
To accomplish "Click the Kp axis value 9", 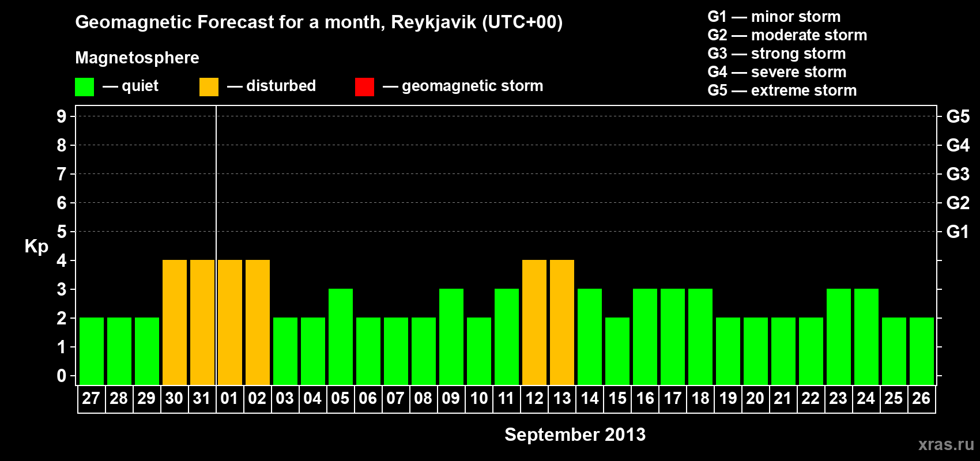I will (x=62, y=116).
